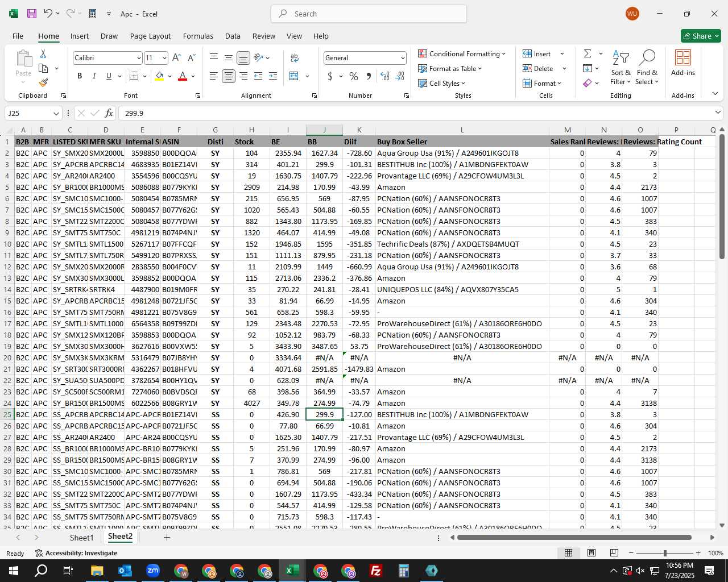Switch to the Data tab
This screenshot has width=728, height=582.
233,36
